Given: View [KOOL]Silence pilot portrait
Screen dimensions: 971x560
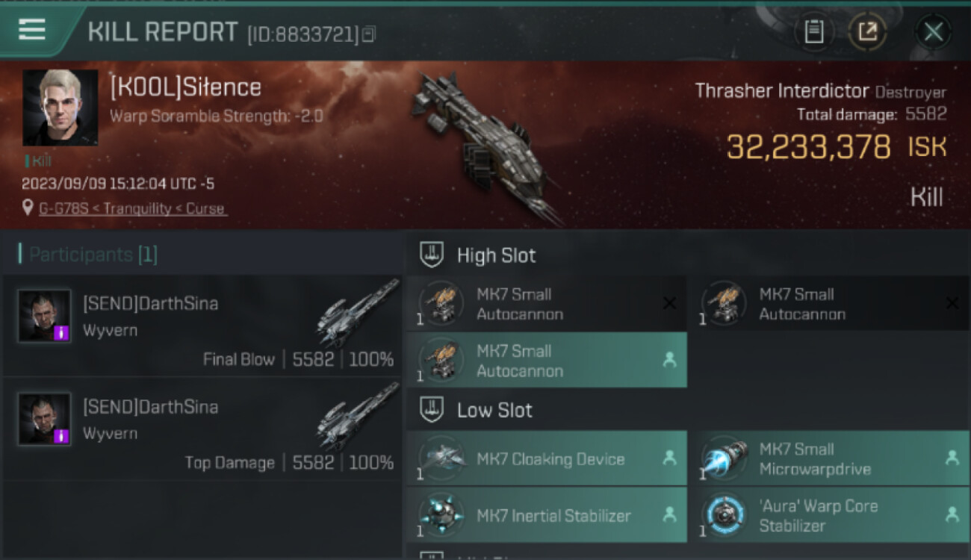Looking at the screenshot, I should [60, 108].
